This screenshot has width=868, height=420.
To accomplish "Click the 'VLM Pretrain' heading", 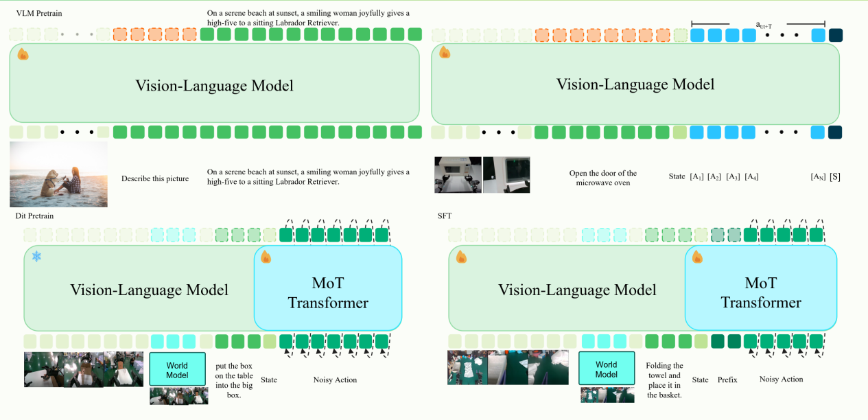I will (x=38, y=13).
